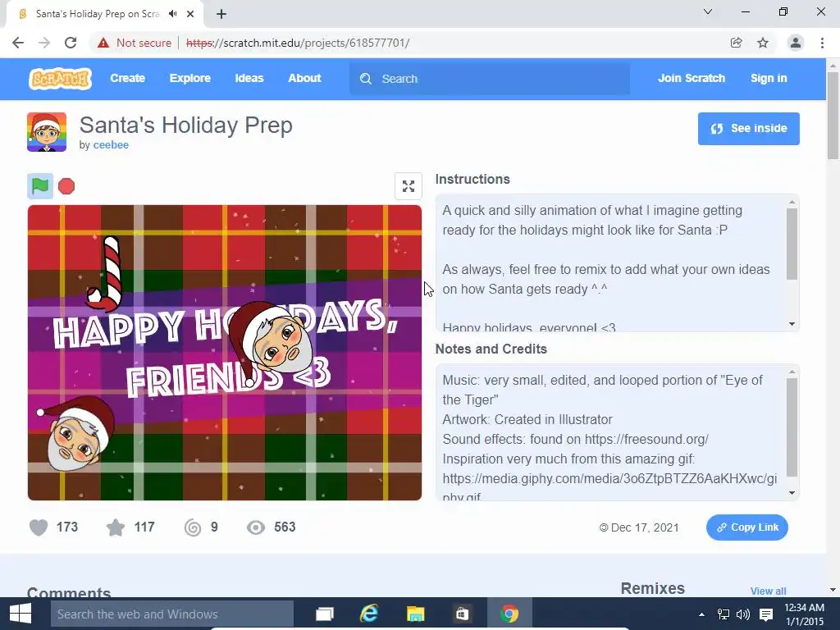Bookmark this page with the star

pos(763,43)
